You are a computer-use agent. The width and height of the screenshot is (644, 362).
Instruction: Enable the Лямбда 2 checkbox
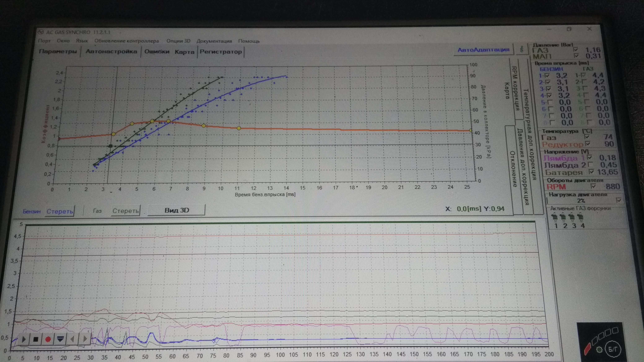coord(590,165)
